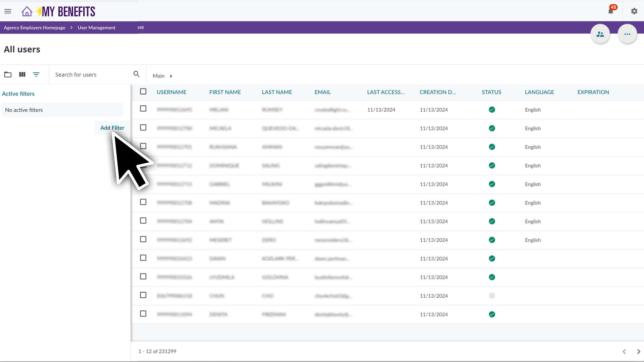Go to next page of users
The height and width of the screenshot is (362, 644).
(638, 351)
